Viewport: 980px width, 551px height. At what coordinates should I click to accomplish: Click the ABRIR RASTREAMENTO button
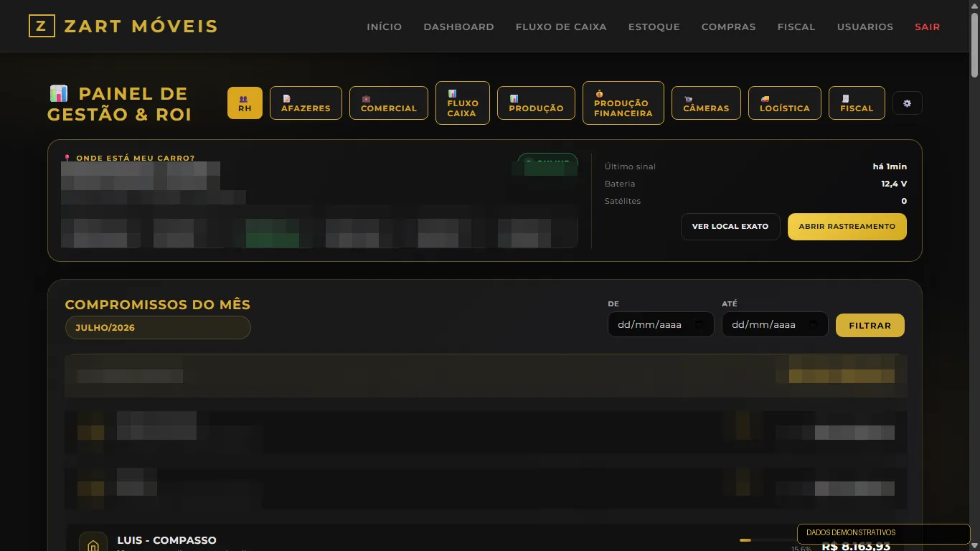(847, 227)
